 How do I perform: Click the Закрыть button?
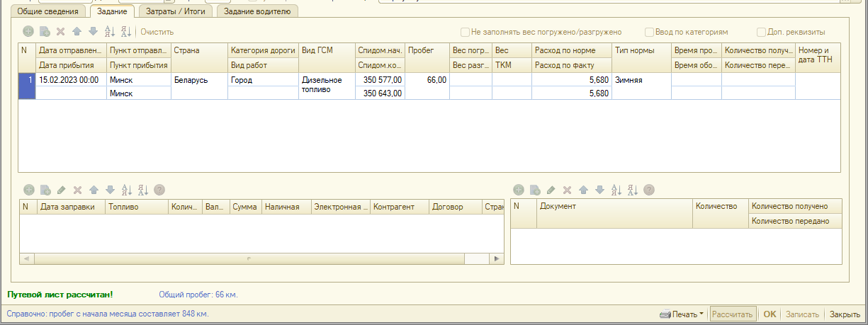pyautogui.click(x=845, y=314)
